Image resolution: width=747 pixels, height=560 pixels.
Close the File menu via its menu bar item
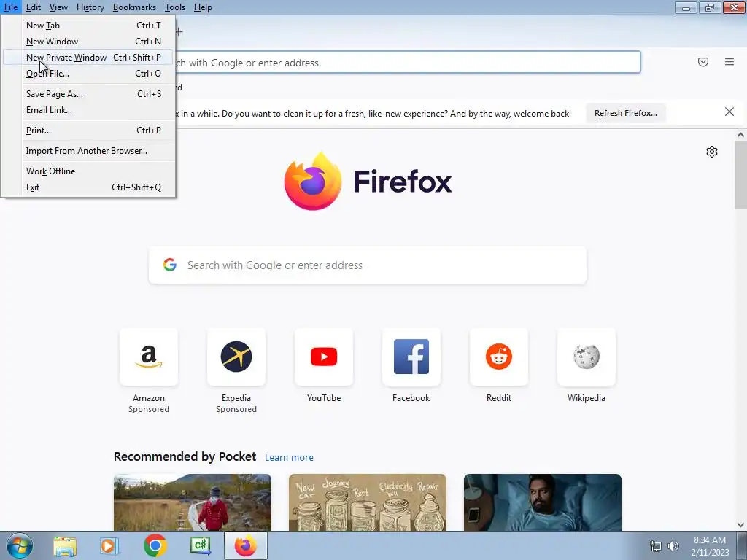click(11, 7)
